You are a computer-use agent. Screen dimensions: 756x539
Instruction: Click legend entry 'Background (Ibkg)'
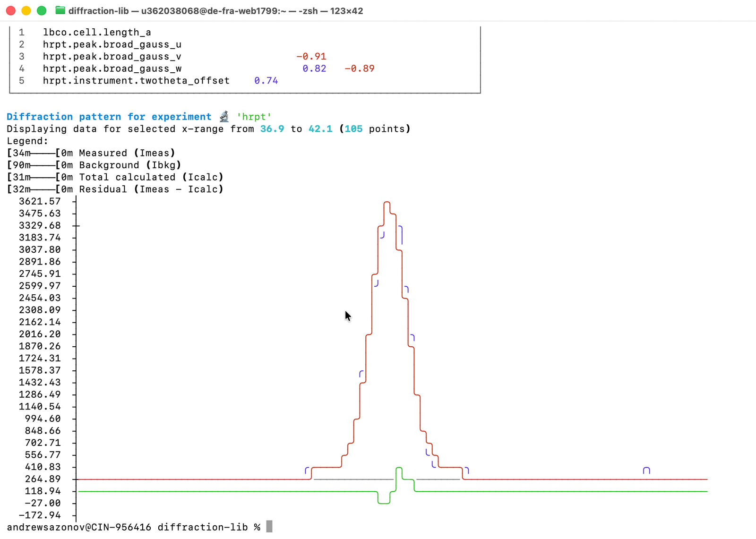(130, 165)
